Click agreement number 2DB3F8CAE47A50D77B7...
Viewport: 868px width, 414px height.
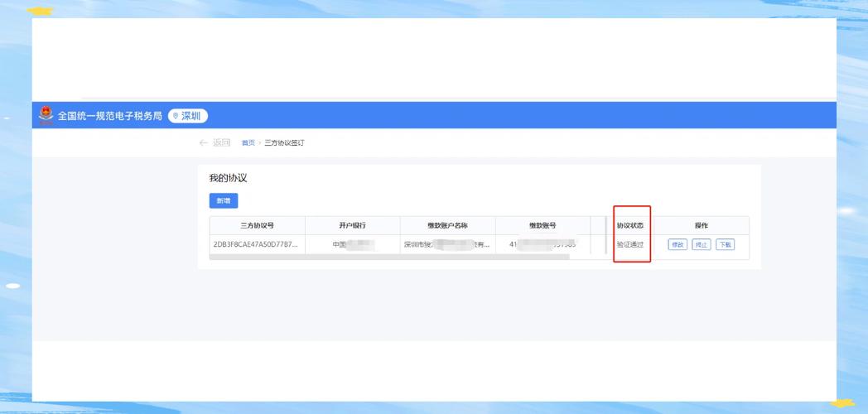pyautogui.click(x=255, y=244)
